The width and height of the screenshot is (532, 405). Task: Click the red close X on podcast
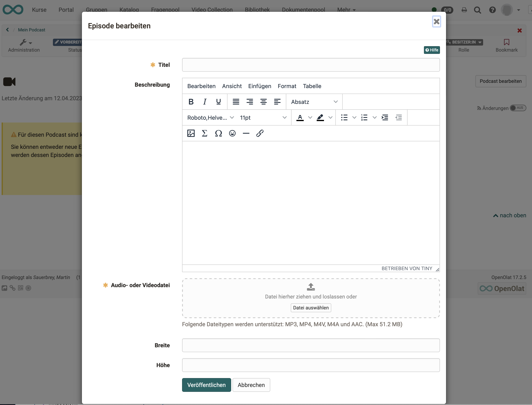click(x=519, y=30)
